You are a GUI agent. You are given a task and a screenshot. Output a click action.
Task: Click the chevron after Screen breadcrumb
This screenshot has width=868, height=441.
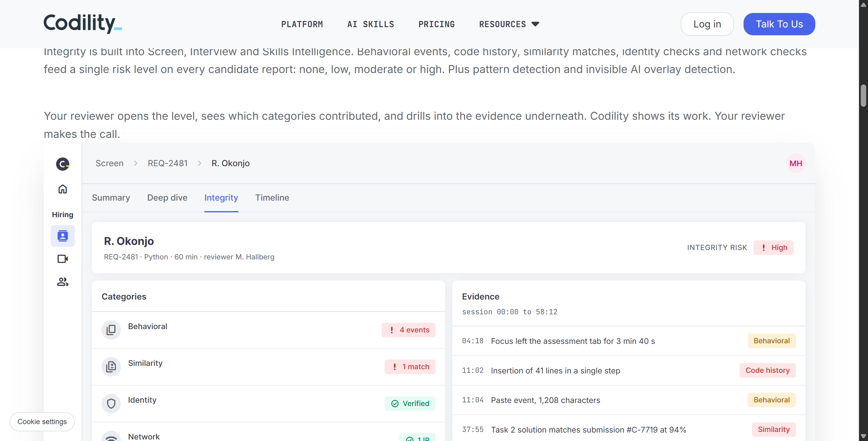coord(135,163)
